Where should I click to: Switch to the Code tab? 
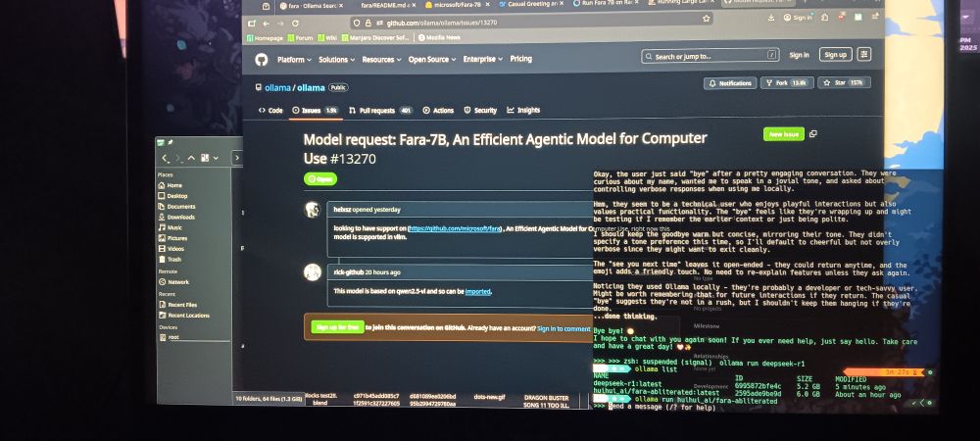(x=270, y=111)
